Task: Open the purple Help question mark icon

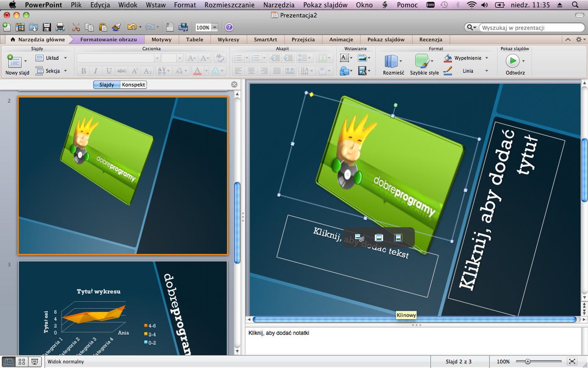Action: (x=229, y=27)
